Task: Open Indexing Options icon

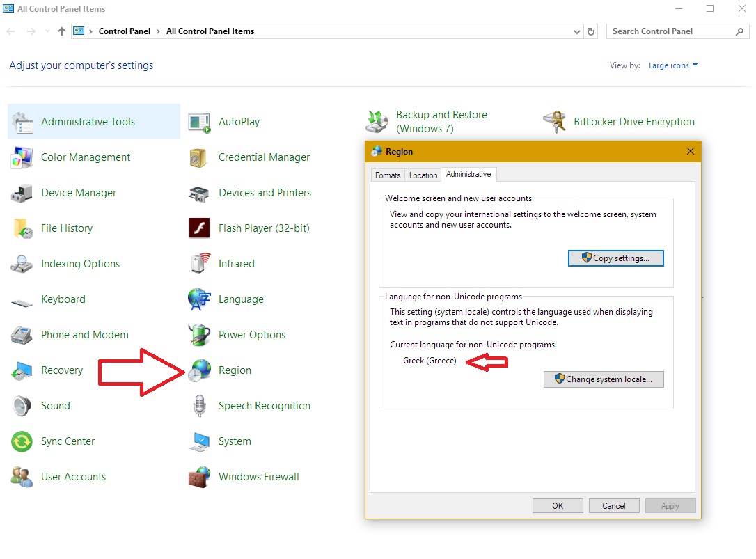Action: click(21, 264)
